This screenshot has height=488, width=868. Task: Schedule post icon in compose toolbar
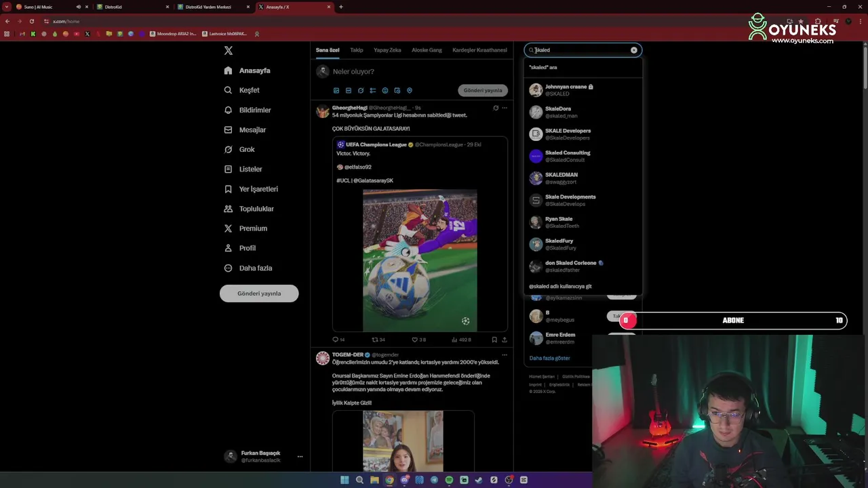(397, 90)
